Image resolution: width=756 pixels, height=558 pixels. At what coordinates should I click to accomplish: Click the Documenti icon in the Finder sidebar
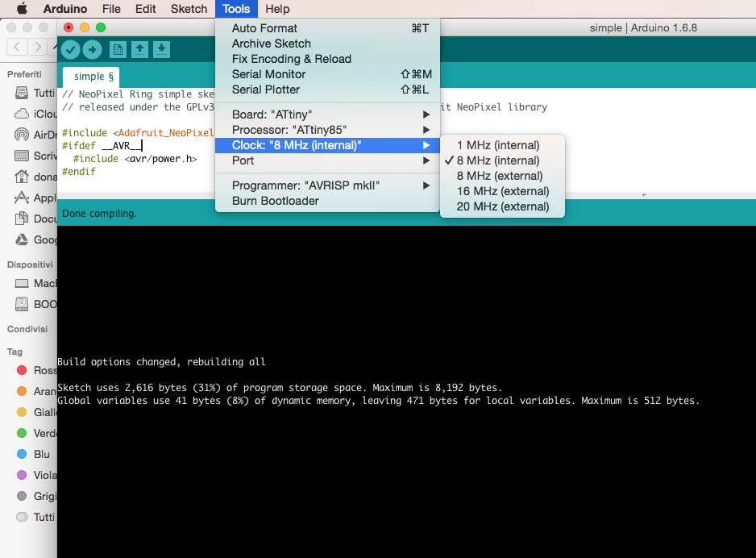(x=22, y=219)
